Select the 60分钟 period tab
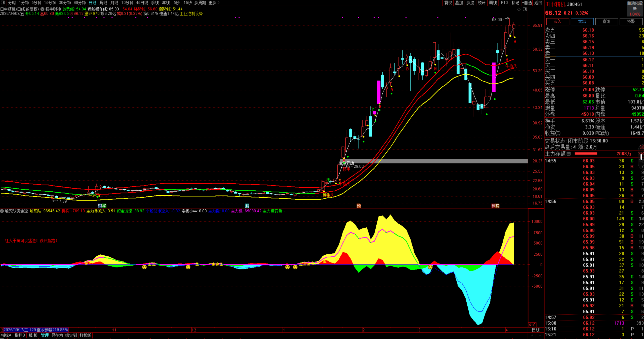This screenshot has width=644, height=339. tap(79, 3)
